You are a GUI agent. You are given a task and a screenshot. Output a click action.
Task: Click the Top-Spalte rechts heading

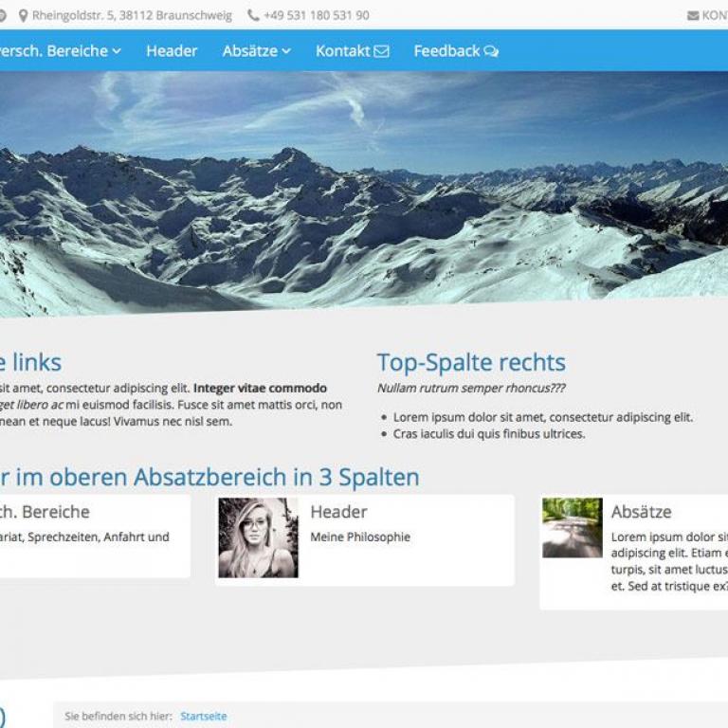[x=471, y=362]
